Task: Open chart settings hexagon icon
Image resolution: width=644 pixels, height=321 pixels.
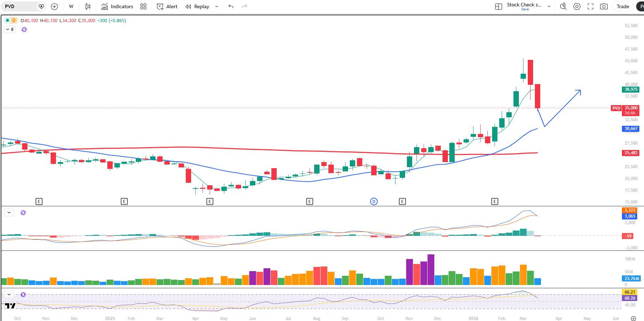Action: click(x=577, y=6)
